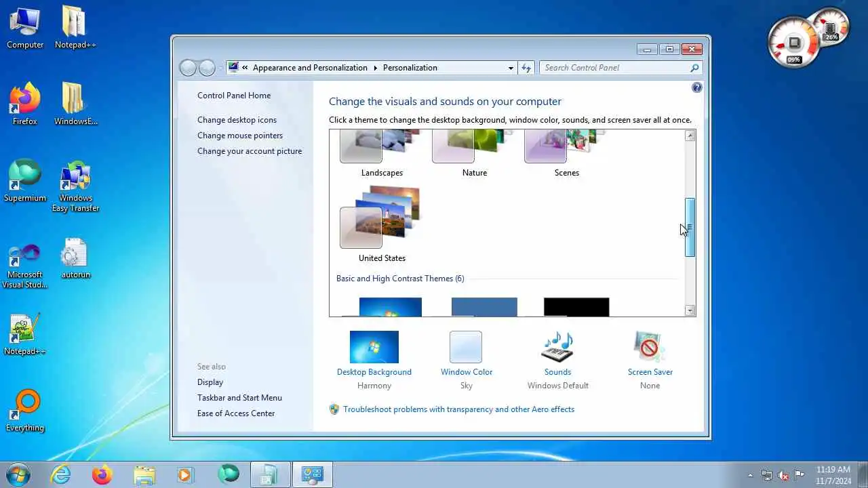
Task: Open Change your account picture link
Action: pyautogui.click(x=250, y=151)
